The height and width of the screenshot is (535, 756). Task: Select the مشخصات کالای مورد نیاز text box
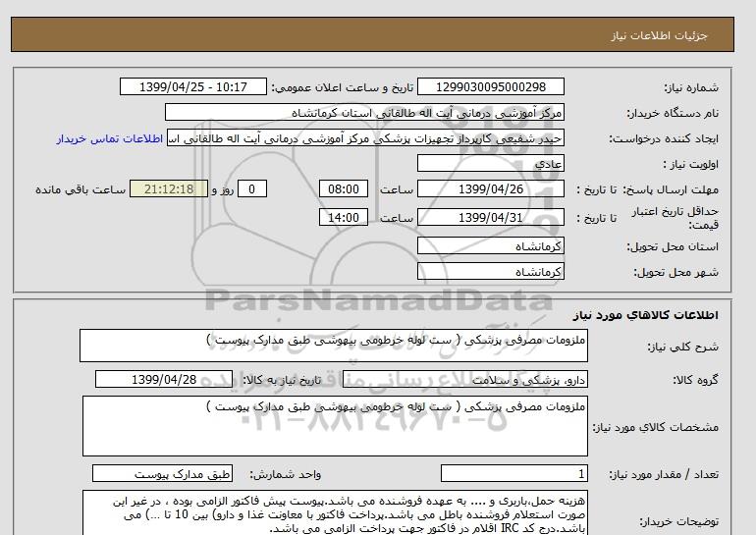335,426
